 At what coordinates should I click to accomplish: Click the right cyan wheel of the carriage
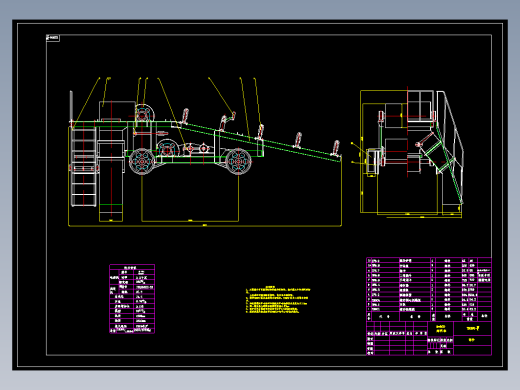point(238,161)
